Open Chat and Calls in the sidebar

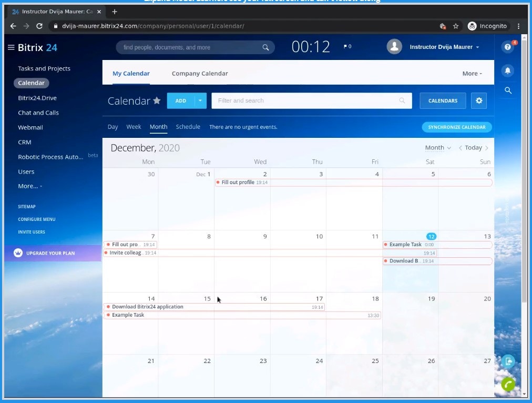point(38,113)
